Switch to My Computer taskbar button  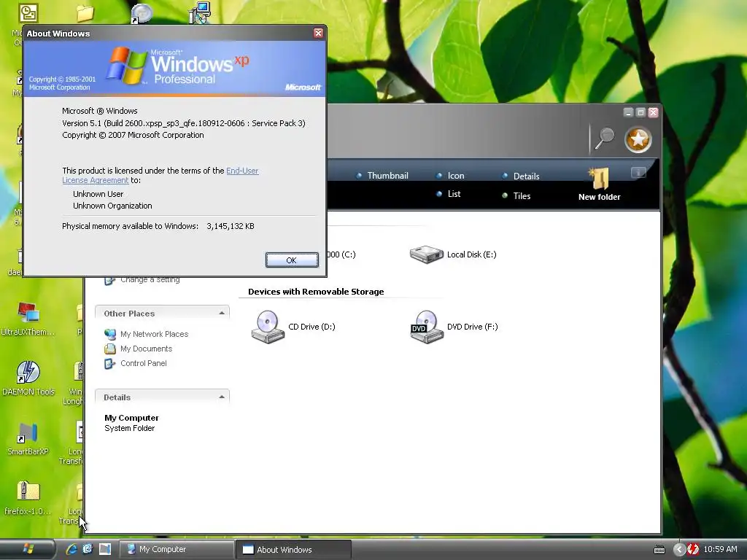click(175, 550)
